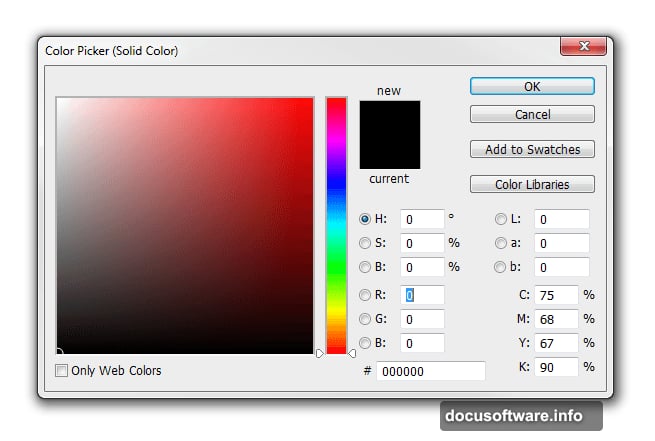Viewport: 655px width, 441px height.
Task: Click the L lightness value field
Action: [562, 219]
